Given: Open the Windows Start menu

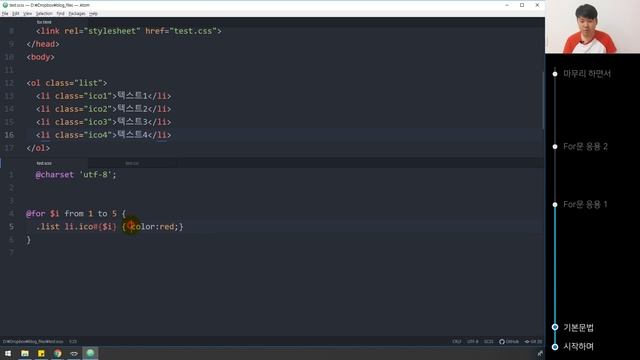Looking at the screenshot, I should [8, 353].
